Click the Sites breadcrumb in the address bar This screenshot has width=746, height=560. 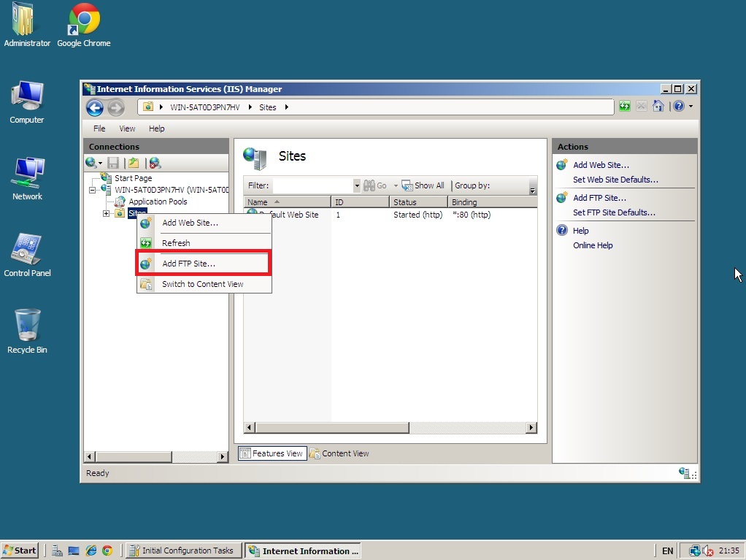pyautogui.click(x=268, y=107)
